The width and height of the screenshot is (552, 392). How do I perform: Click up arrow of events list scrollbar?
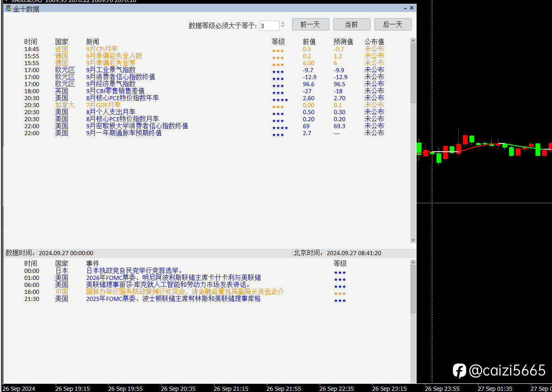coord(413,262)
